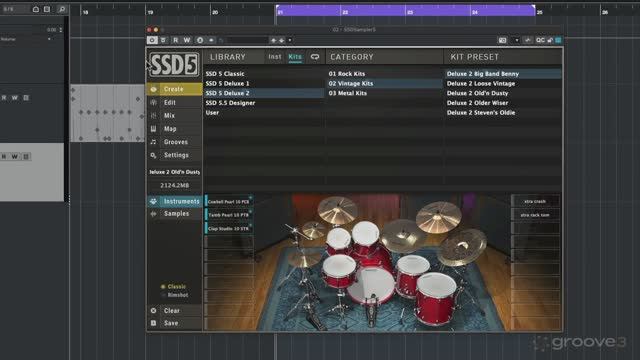Viewport: 640px width, 360px height.
Task: Load previous plugin preset arrow
Action: click(273, 40)
